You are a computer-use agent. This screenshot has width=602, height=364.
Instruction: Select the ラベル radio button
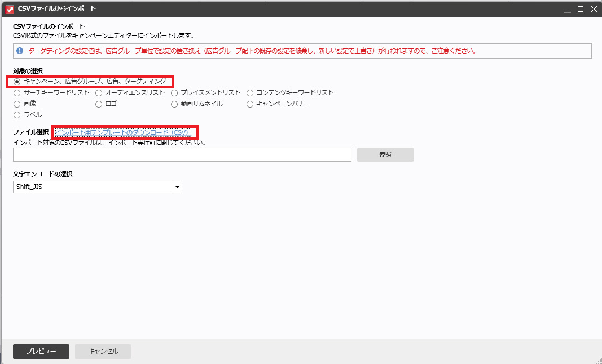(17, 115)
